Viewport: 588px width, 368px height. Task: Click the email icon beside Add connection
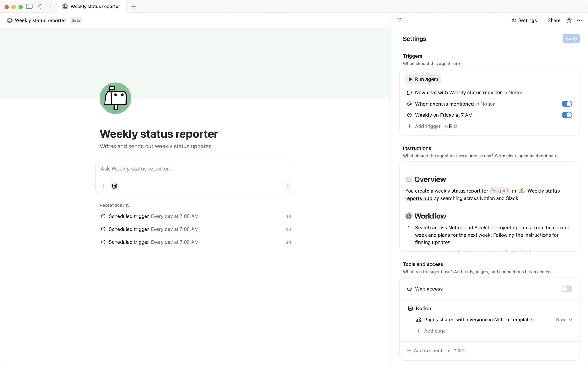coord(459,350)
